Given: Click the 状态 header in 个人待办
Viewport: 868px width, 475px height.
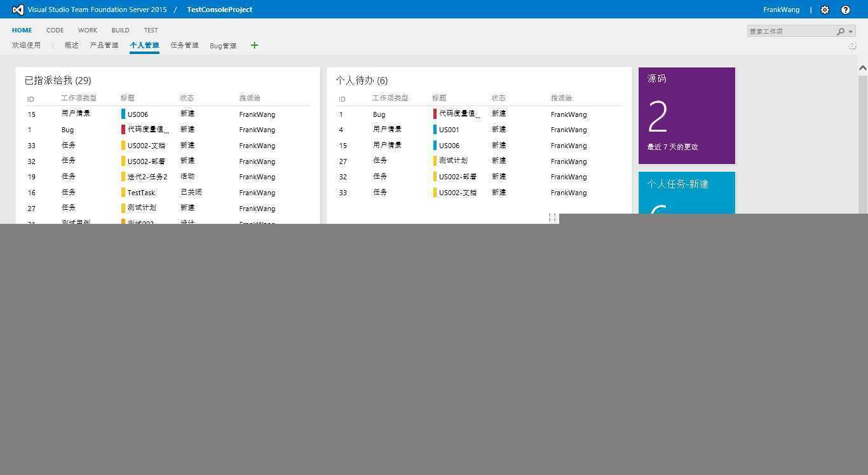Looking at the screenshot, I should pos(498,98).
